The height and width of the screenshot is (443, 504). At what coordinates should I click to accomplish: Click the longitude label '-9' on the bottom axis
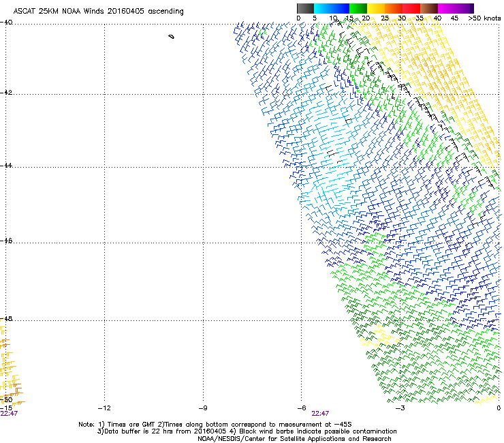(x=203, y=408)
